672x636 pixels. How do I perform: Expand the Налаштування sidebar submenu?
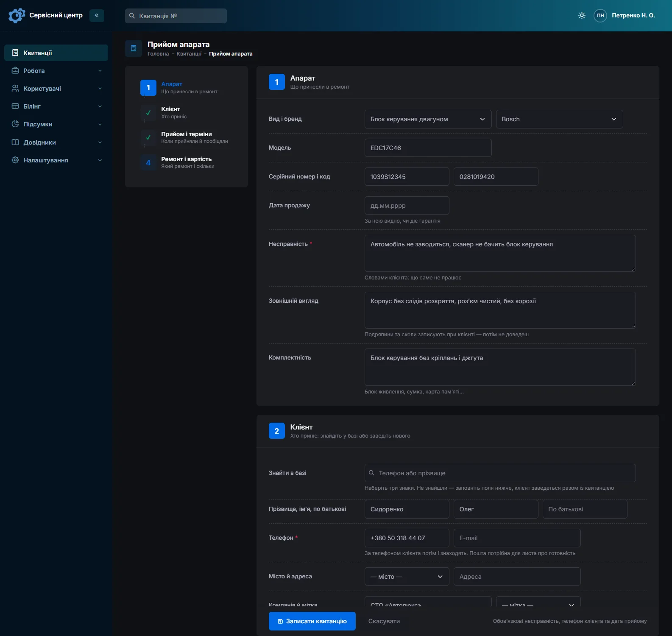pyautogui.click(x=100, y=160)
